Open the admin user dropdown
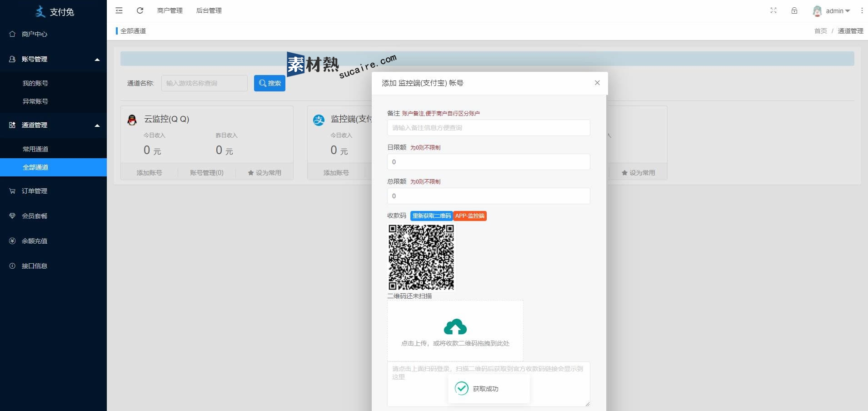 (838, 11)
